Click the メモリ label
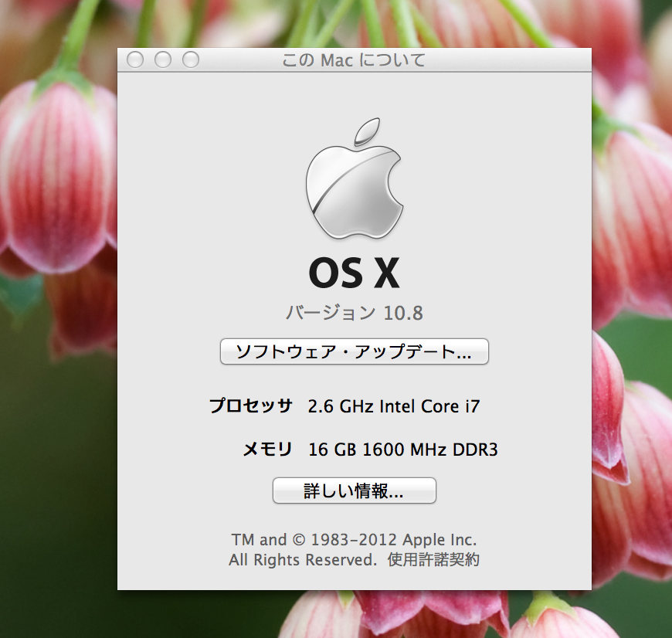This screenshot has width=672, height=638. click(x=268, y=449)
